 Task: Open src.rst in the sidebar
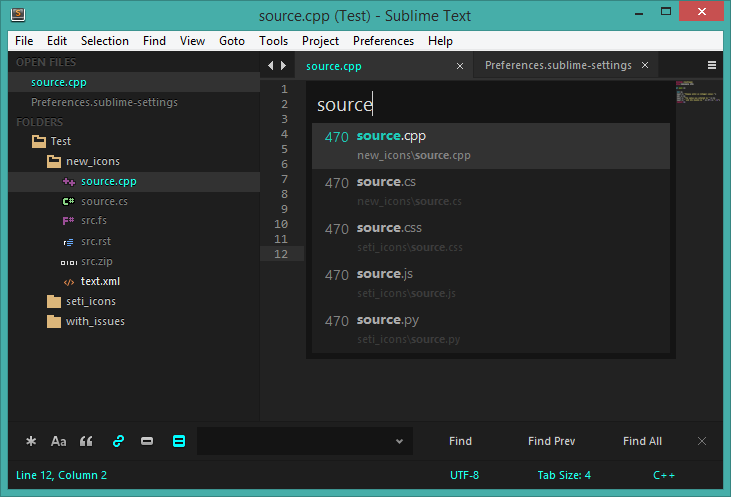96,241
